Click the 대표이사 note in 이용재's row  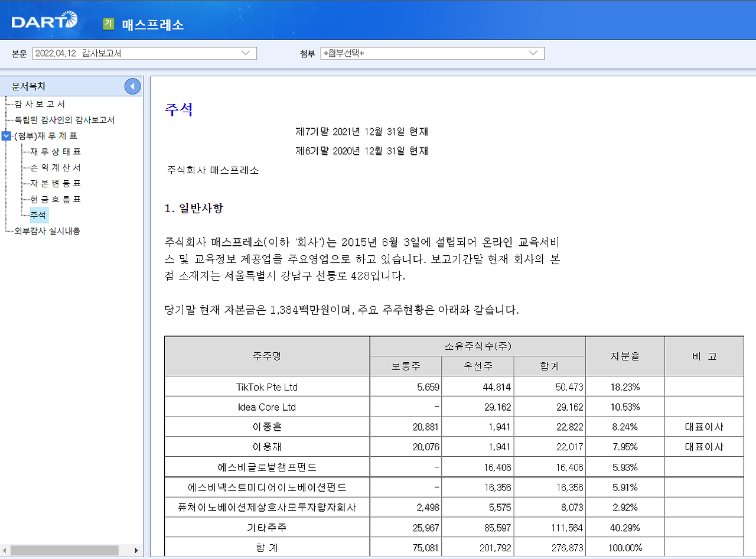click(704, 447)
